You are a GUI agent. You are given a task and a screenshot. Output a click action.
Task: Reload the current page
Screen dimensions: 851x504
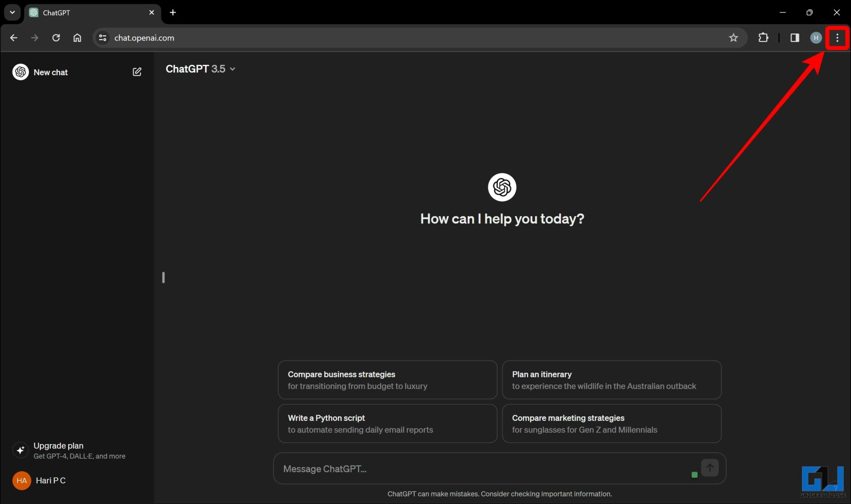tap(56, 37)
